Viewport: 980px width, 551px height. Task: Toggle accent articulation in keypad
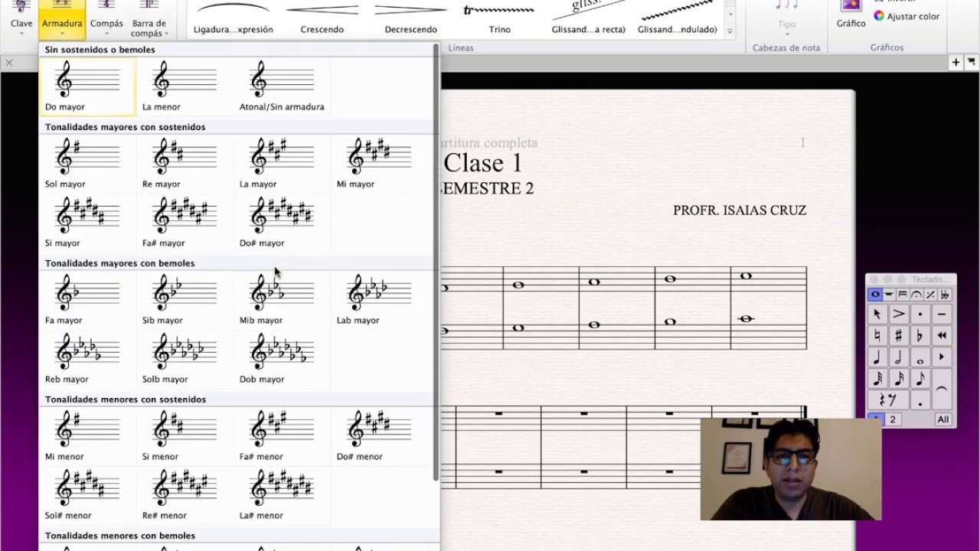coord(899,314)
